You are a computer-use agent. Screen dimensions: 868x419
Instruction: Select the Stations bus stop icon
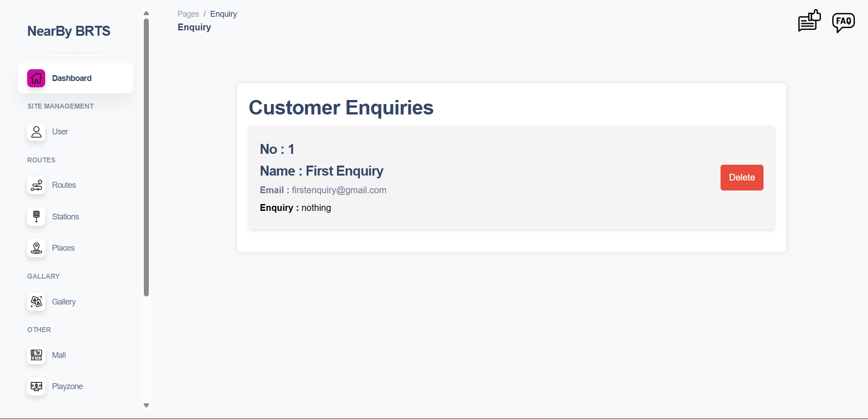tap(36, 217)
